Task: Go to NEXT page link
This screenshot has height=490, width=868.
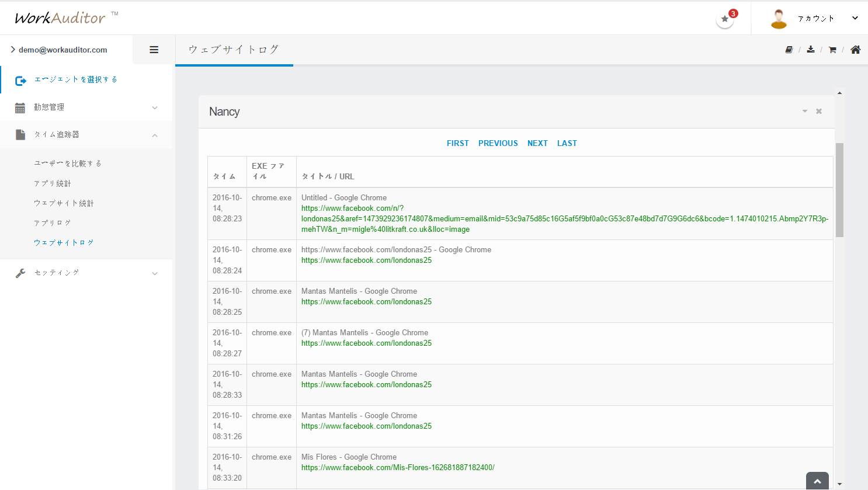Action: (537, 143)
